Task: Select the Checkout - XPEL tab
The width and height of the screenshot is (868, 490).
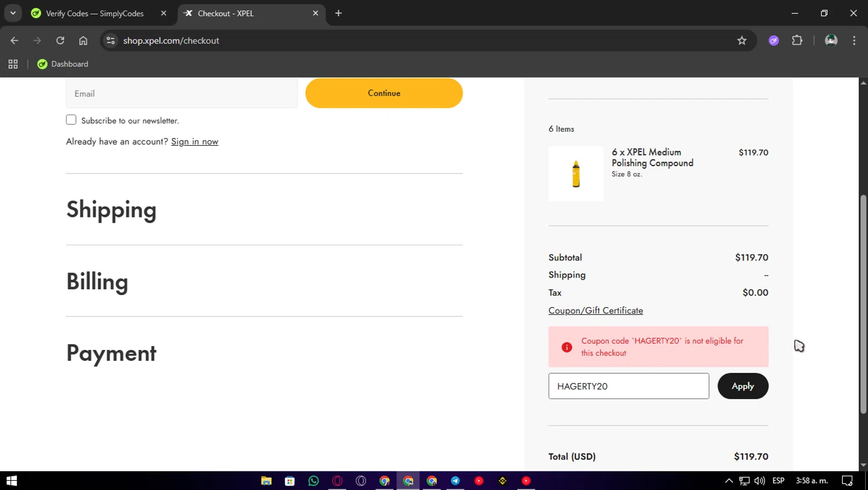Action: [252, 13]
